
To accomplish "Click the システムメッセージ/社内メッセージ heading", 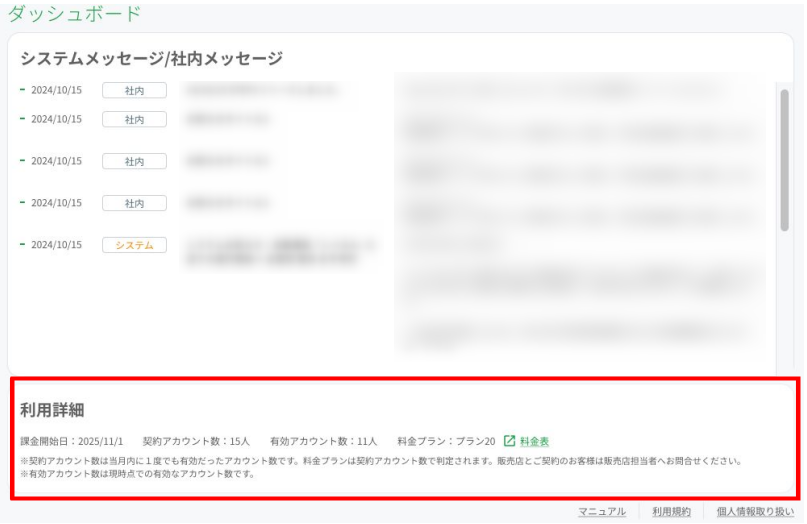I will 151,58.
